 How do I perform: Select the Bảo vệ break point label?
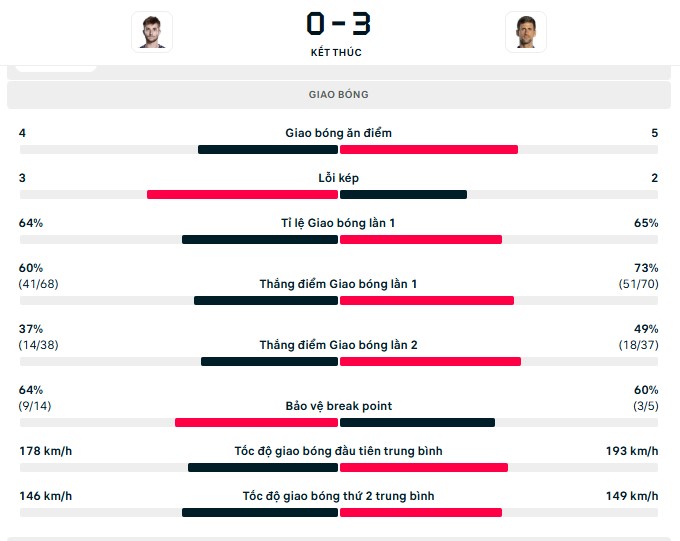click(x=339, y=406)
